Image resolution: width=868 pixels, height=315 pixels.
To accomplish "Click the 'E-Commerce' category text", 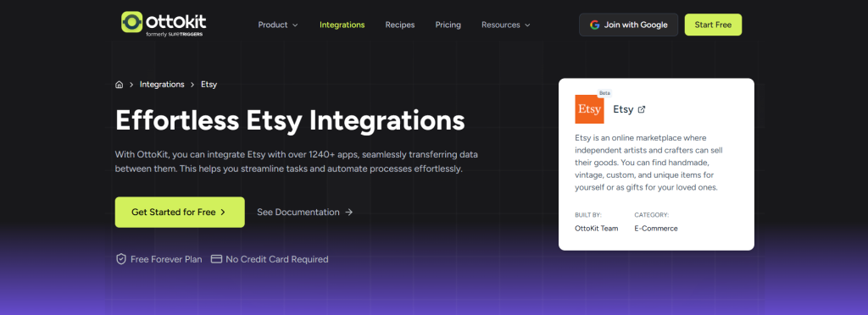I will pyautogui.click(x=656, y=229).
